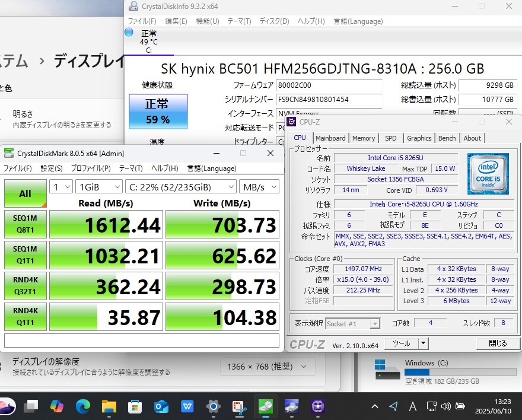Switch to the Bench tab in CPU-Z
Image resolution: width=522 pixels, height=420 pixels.
(447, 138)
